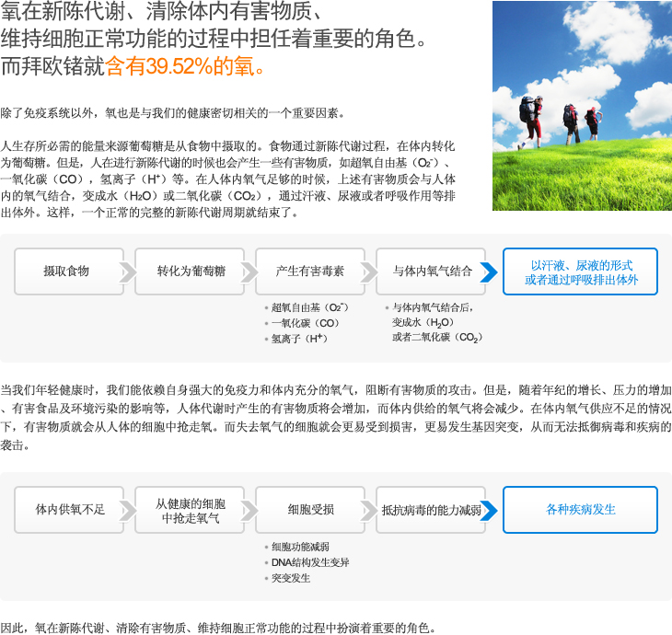Click the '体内供氧不足' flow box
Viewport: 672px width, 635px height.
click(69, 510)
